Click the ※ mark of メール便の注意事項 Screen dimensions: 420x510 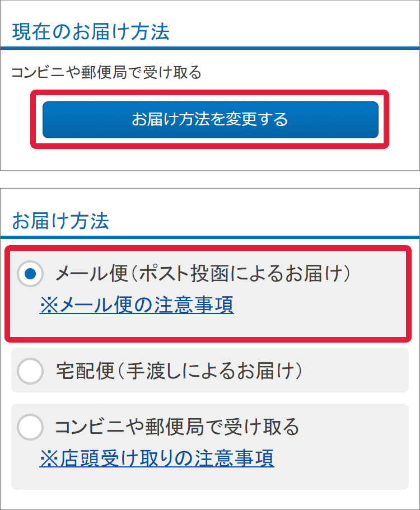(x=48, y=305)
